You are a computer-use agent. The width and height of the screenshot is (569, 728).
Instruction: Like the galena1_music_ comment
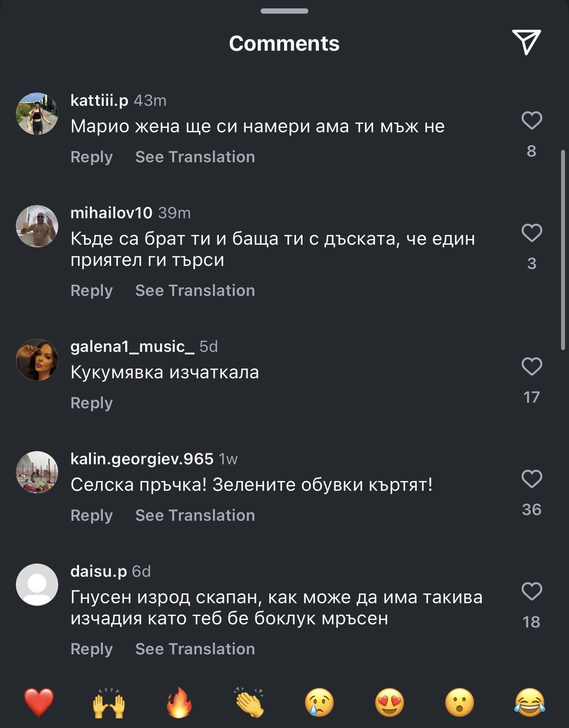click(532, 366)
